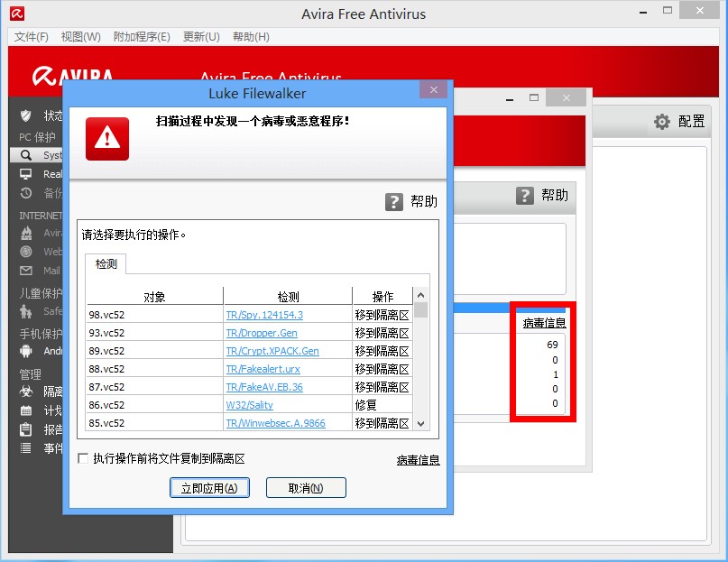Minimize the background scan window
Image resolution: width=728 pixels, height=562 pixels.
(510, 98)
